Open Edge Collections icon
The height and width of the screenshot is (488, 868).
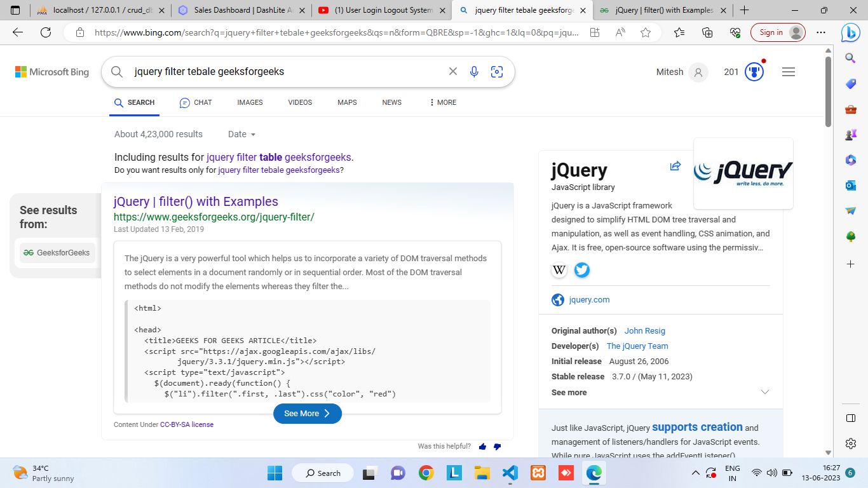click(x=707, y=32)
